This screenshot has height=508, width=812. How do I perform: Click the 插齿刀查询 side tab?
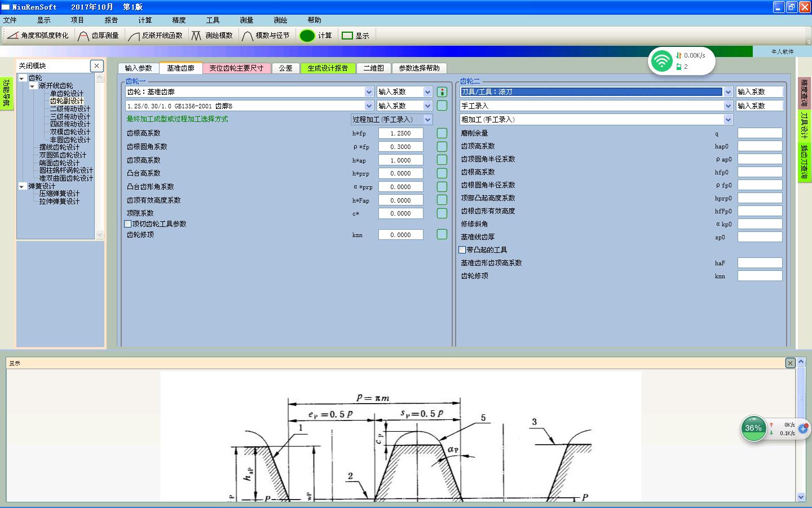[805, 162]
